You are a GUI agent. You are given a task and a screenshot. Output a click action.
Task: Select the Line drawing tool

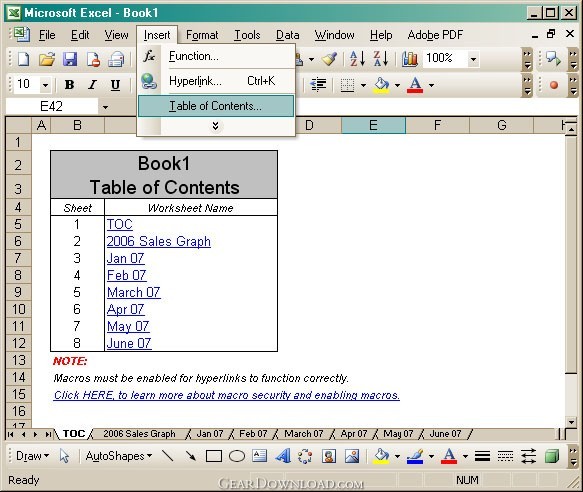[x=168, y=456]
